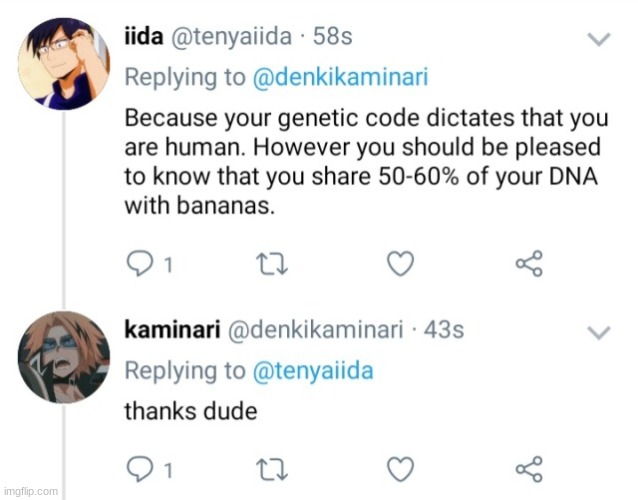Open options chevron on iida's tweet
Screen dimensions: 638x500
598,39
